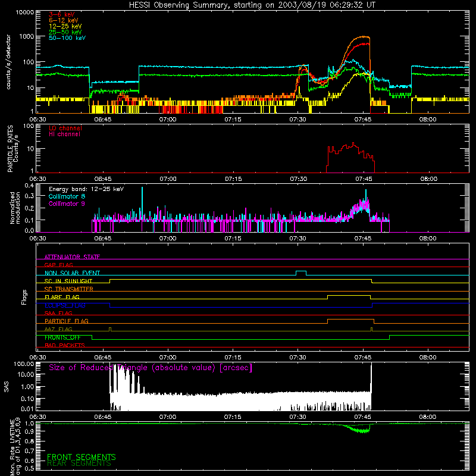This screenshot has width=476, height=476.
Task: Click the Normalized modulation y-axis title
Action: coord(15,208)
